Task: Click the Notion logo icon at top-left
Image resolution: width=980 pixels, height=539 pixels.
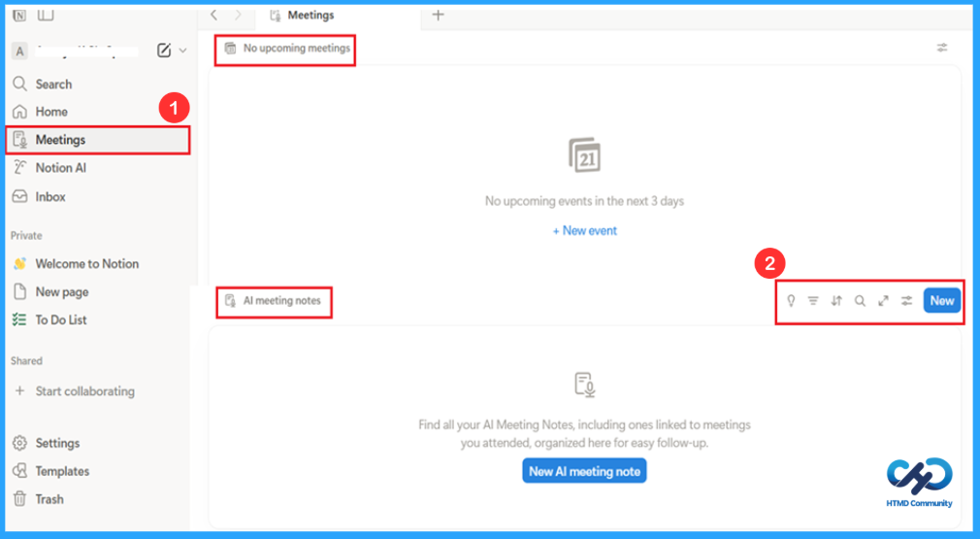Action: (20, 15)
